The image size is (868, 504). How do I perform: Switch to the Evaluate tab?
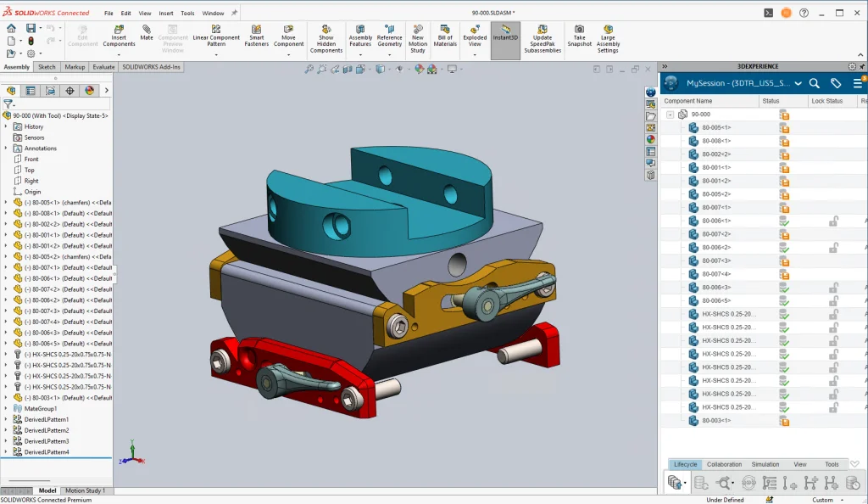click(103, 67)
